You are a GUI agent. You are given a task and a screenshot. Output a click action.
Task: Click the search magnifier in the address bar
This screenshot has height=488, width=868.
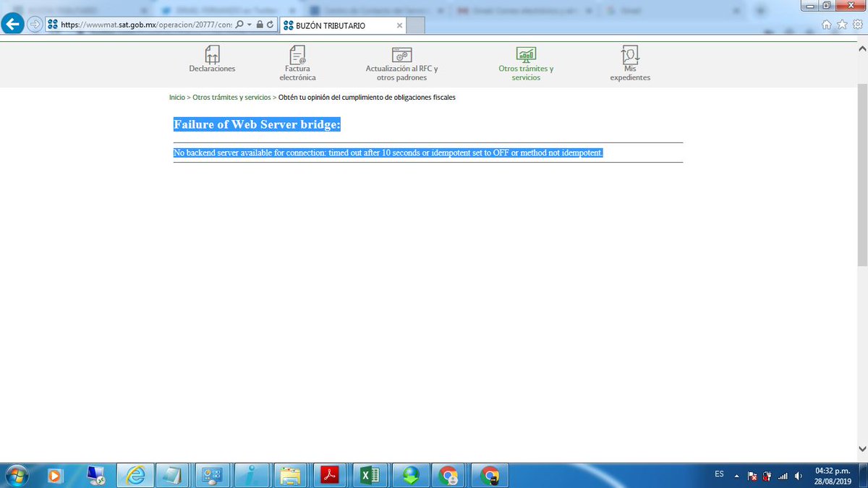point(239,25)
